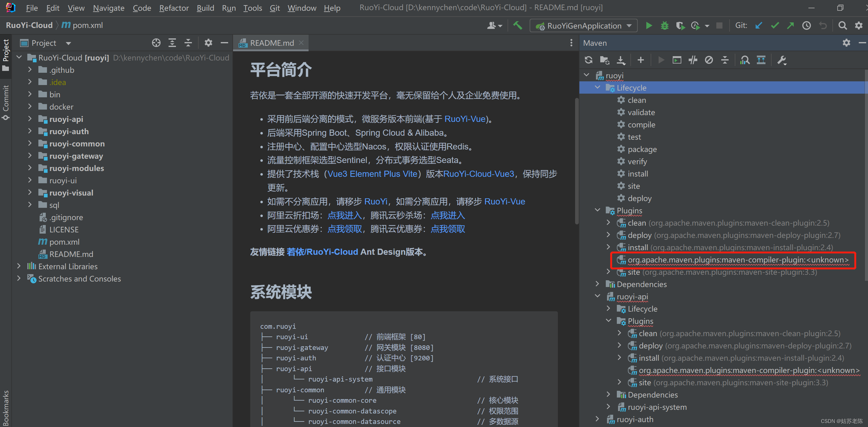Add Maven project with plus icon
The image size is (868, 427).
[x=640, y=60]
